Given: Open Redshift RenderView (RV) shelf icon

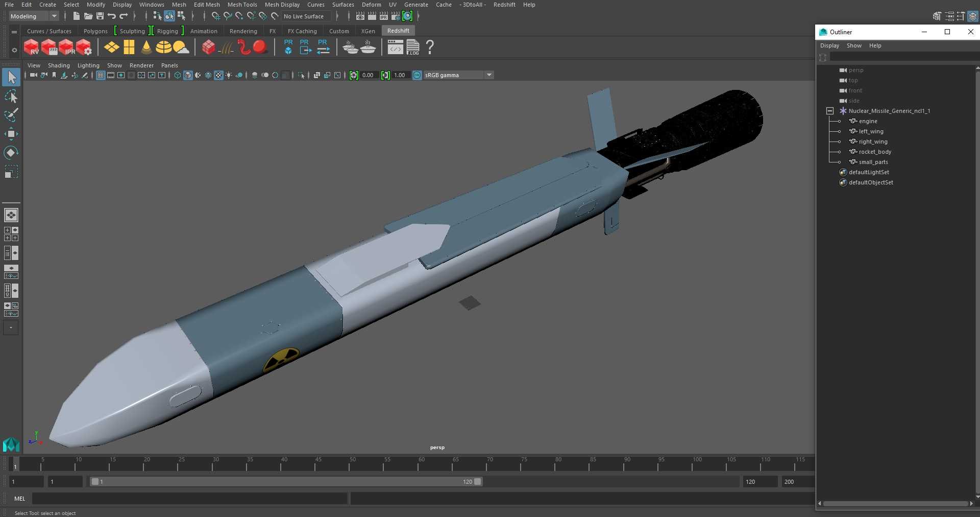Looking at the screenshot, I should tap(32, 48).
